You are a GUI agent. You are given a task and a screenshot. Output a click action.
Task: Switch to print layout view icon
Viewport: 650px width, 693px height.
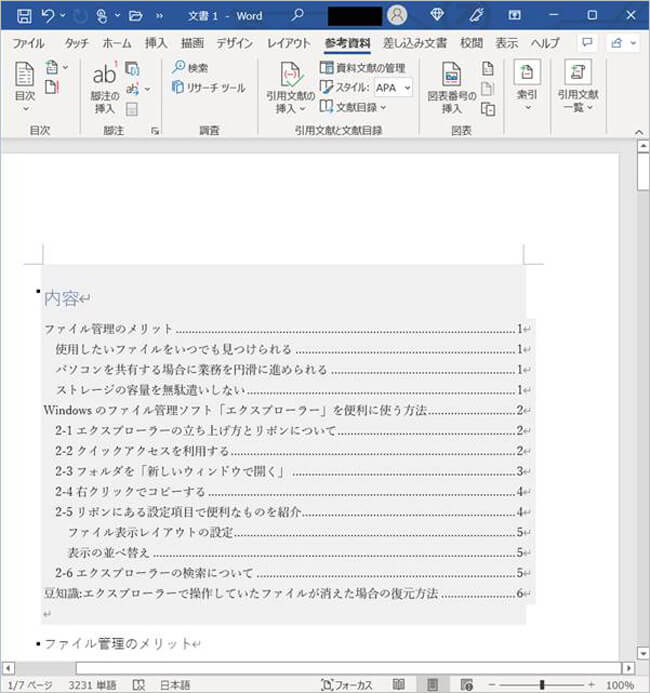pyautogui.click(x=433, y=685)
